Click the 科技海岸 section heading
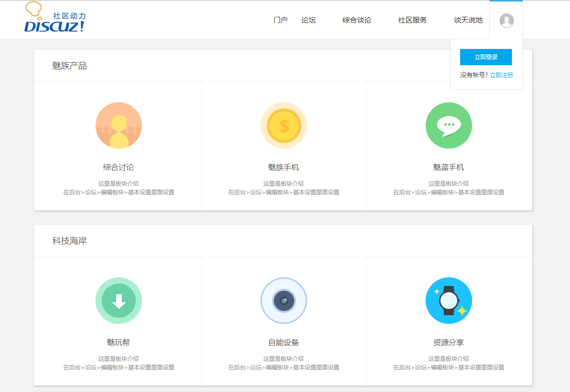 pyautogui.click(x=70, y=241)
